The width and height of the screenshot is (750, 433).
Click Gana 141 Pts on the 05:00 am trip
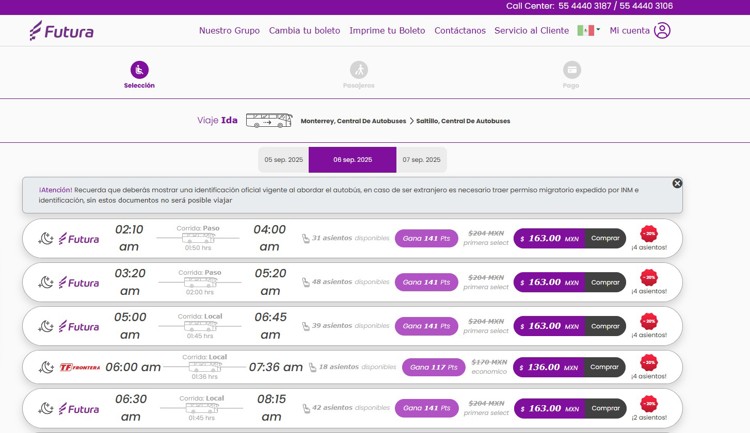426,326
